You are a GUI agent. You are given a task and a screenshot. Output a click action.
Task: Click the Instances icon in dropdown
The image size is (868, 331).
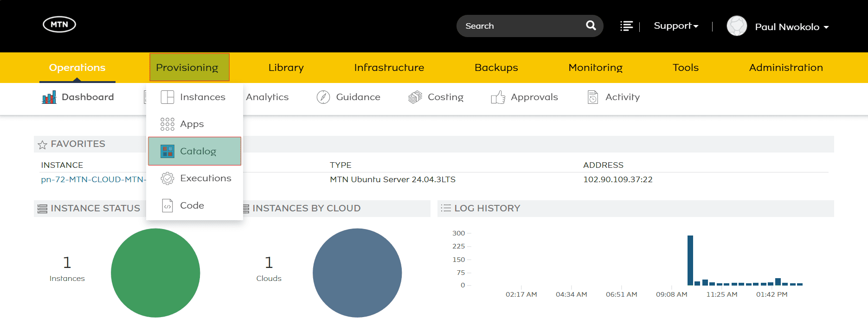tap(167, 97)
